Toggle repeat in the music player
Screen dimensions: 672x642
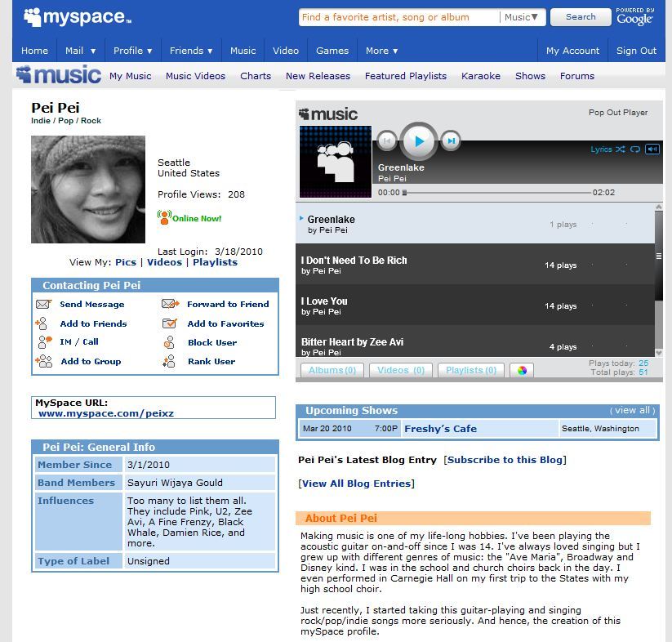click(635, 149)
